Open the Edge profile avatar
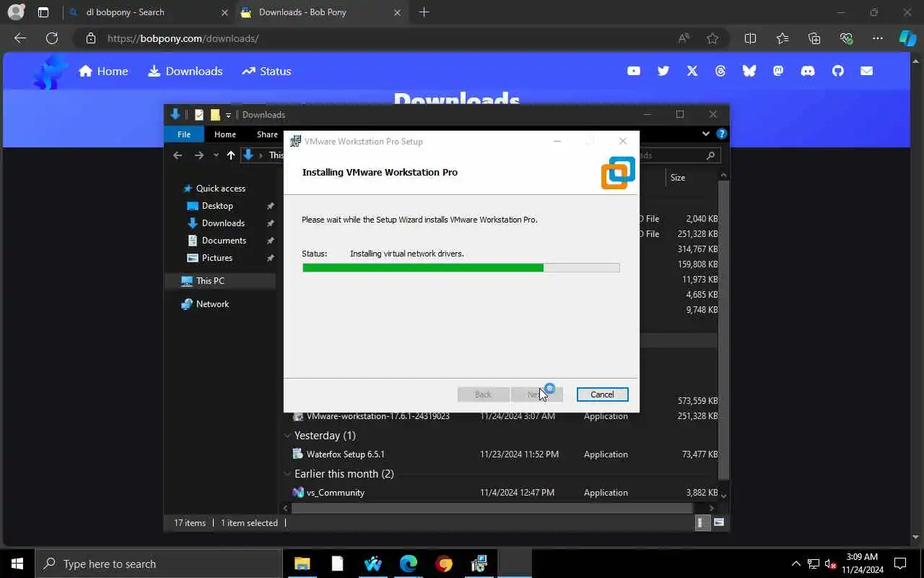924x578 pixels. pos(15,12)
